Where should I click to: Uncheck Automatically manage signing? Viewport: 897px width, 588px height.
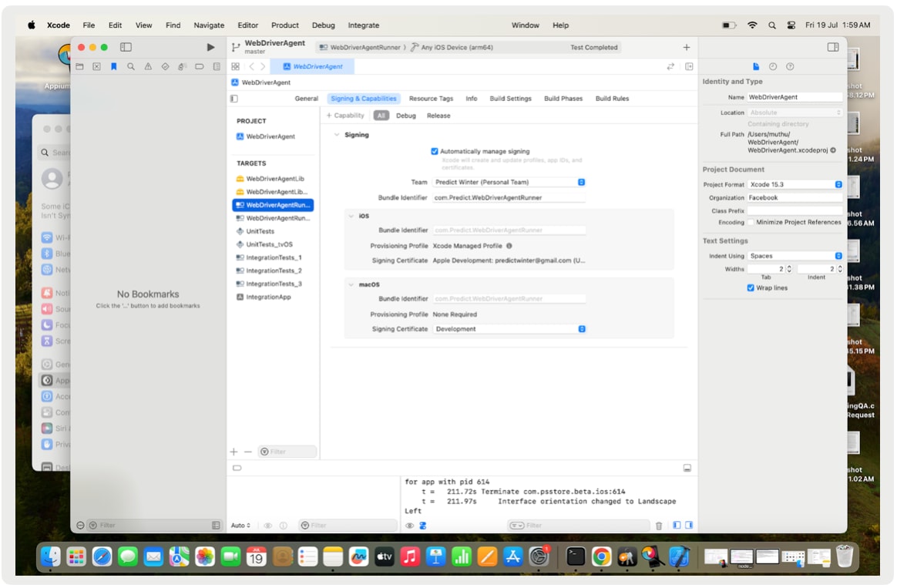pyautogui.click(x=435, y=151)
